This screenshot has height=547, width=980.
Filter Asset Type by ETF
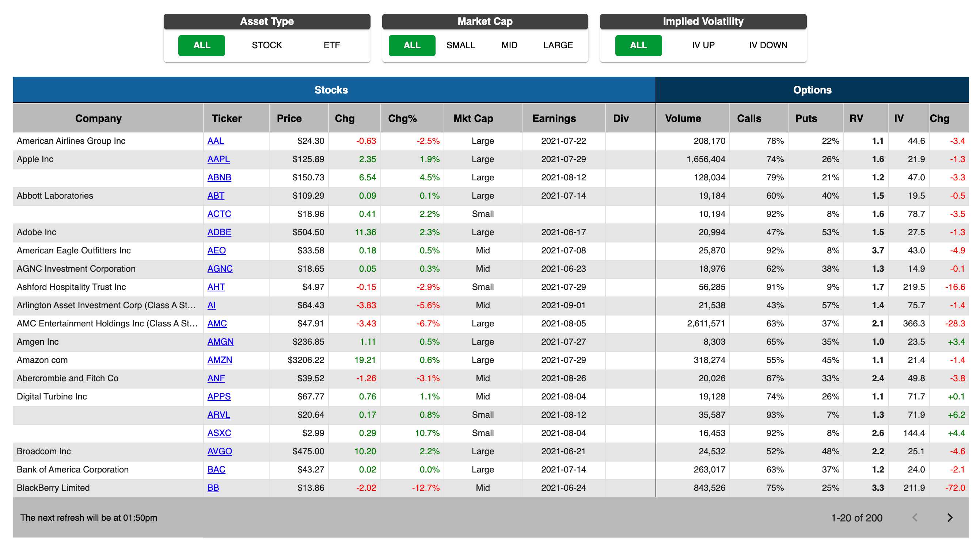pos(332,45)
